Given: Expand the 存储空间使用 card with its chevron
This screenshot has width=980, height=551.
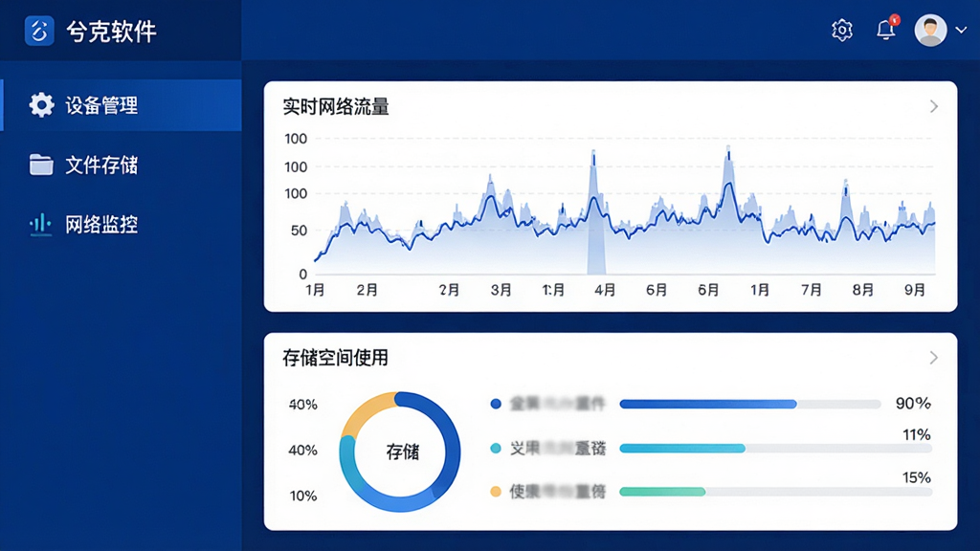Looking at the screenshot, I should [934, 358].
